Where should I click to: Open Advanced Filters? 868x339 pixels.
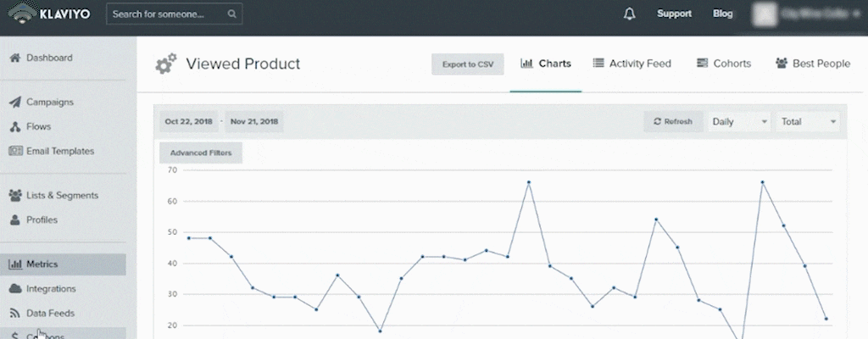tap(201, 153)
